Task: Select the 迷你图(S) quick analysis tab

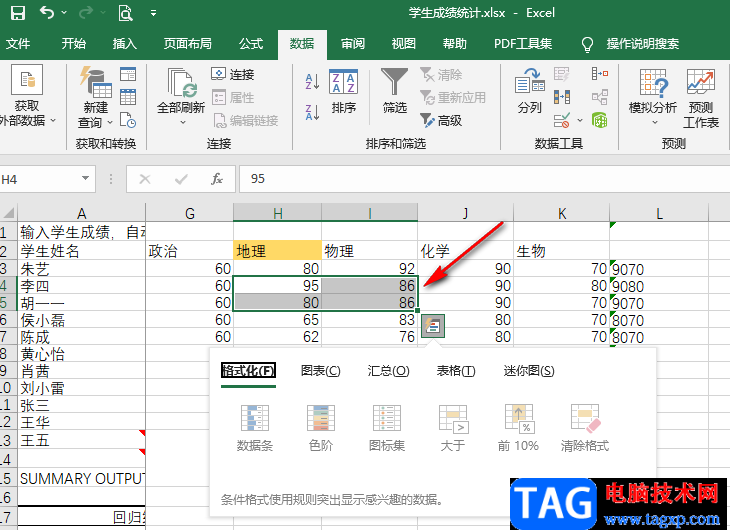Action: click(529, 371)
